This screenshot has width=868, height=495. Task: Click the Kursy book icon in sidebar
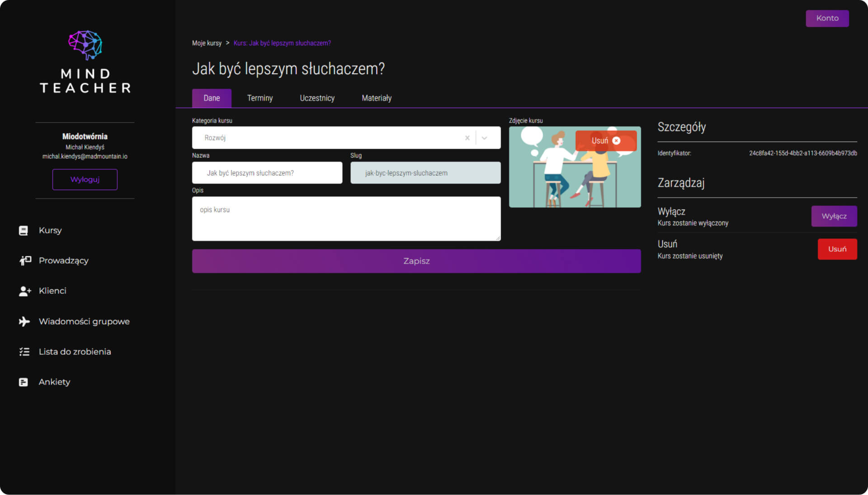pyautogui.click(x=24, y=231)
